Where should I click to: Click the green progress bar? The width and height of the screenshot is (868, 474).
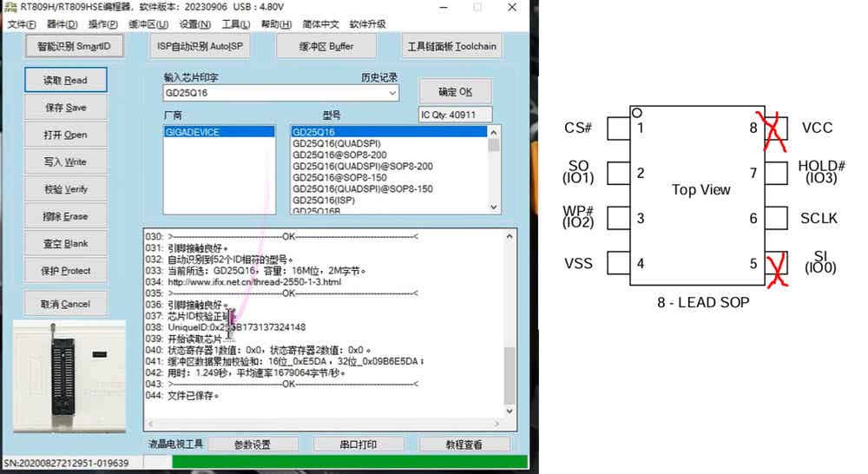(350, 462)
